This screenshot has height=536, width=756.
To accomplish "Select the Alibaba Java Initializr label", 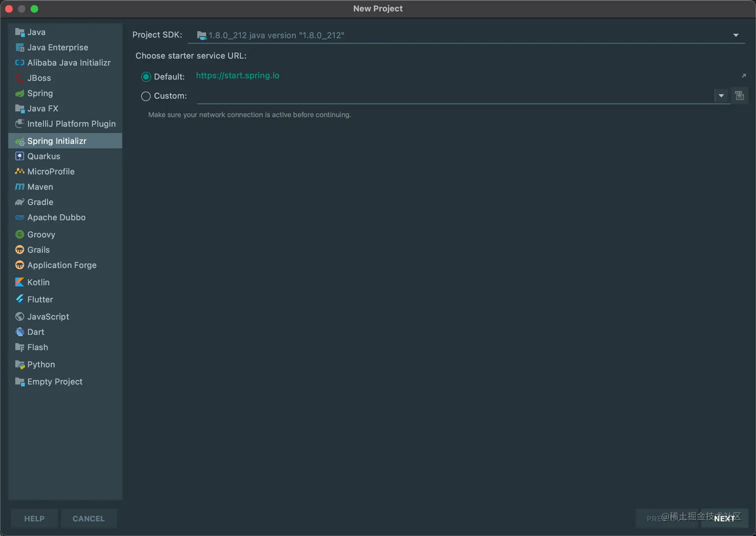I will (x=69, y=62).
